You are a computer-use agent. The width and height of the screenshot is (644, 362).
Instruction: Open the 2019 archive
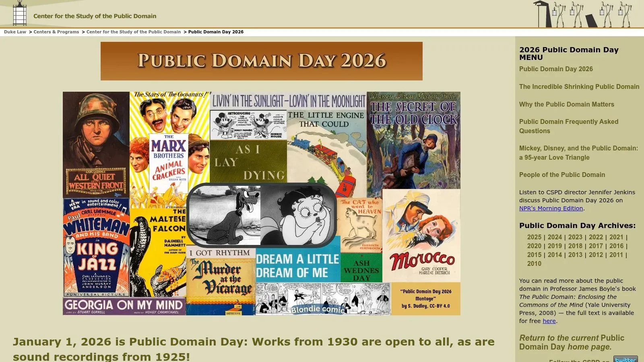pyautogui.click(x=555, y=246)
